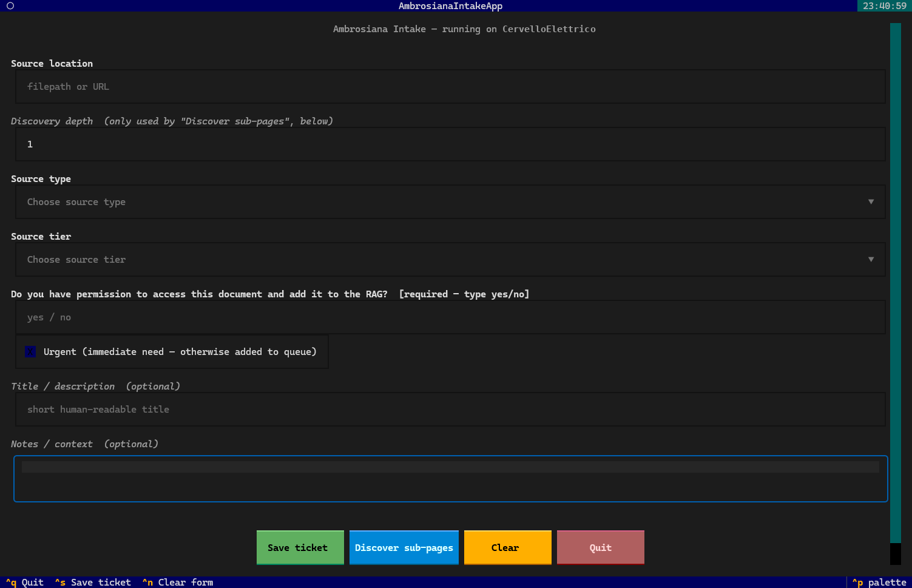The height and width of the screenshot is (588, 912).
Task: Click the Title / description (optional) label
Action: tap(96, 387)
